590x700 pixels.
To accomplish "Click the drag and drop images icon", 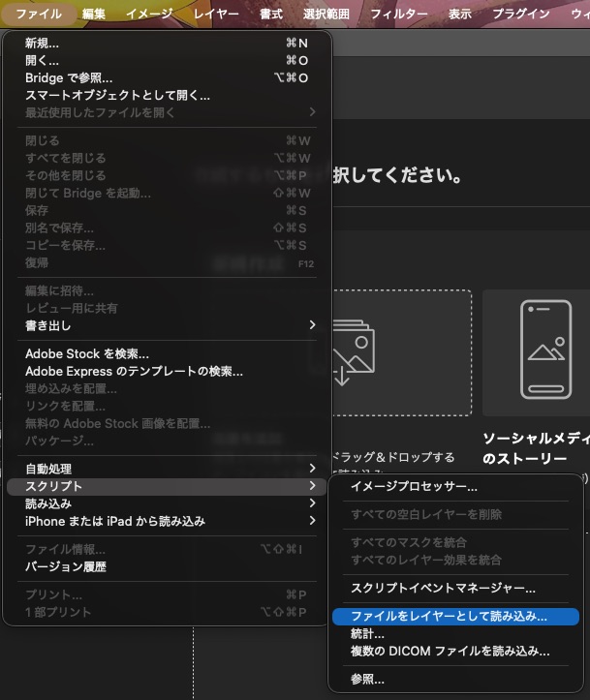I will (x=352, y=352).
